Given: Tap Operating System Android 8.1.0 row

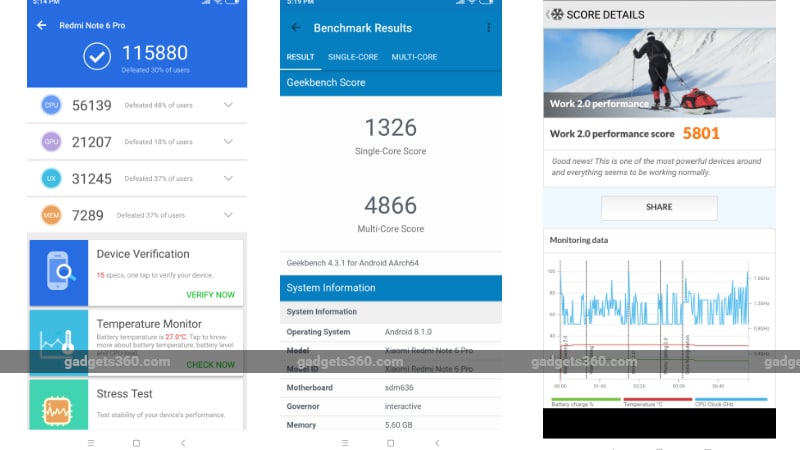Looking at the screenshot, I should coord(391,332).
